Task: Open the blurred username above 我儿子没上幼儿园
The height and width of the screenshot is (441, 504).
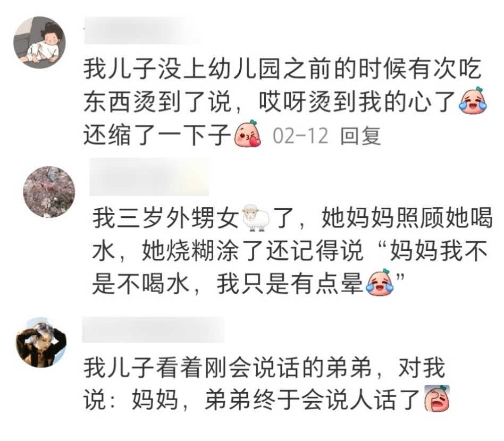Action: tap(141, 30)
